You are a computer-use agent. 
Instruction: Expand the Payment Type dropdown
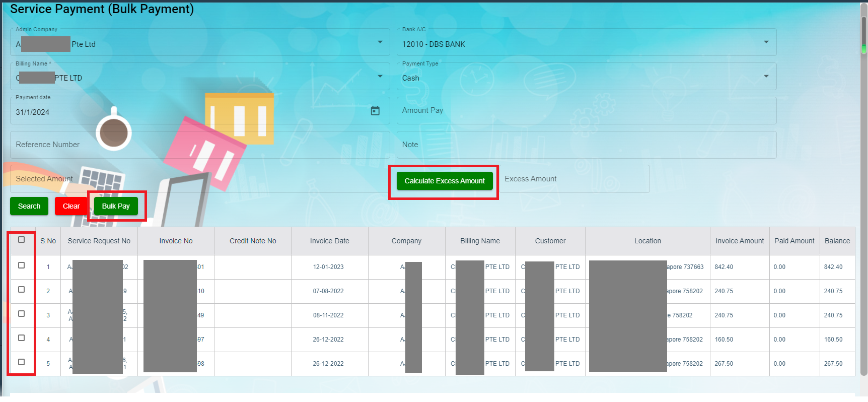(766, 77)
